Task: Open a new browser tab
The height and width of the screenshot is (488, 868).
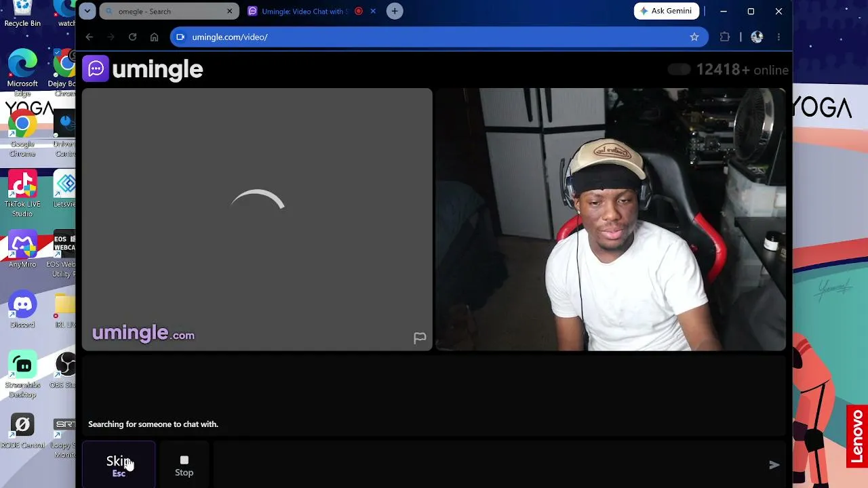Action: click(395, 11)
